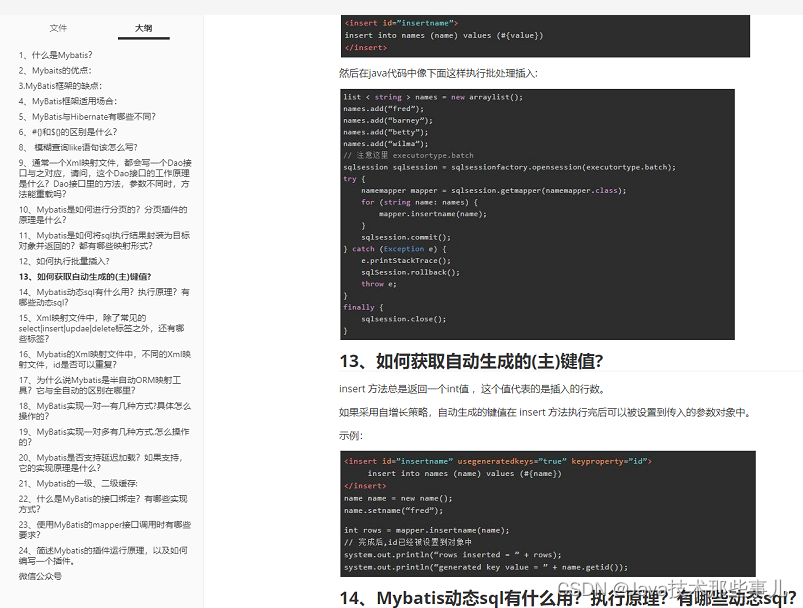The image size is (803, 608).
Task: Select the 大纲 outline tab
Action: click(x=143, y=28)
